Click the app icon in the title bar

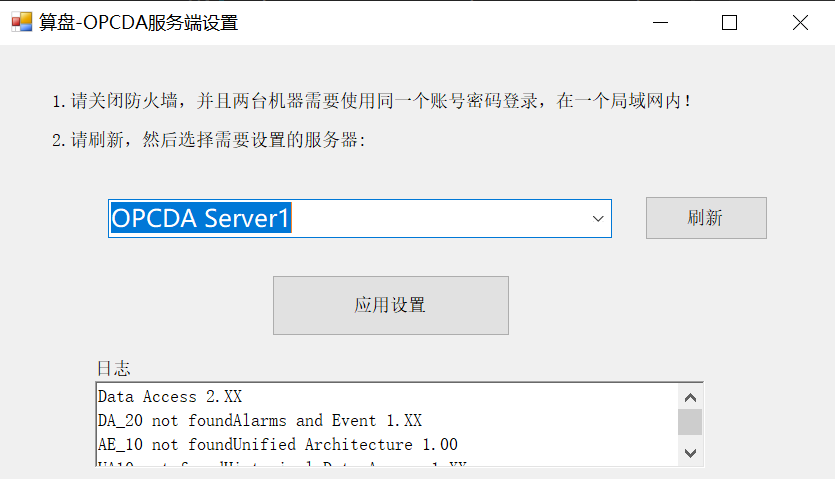click(20, 22)
